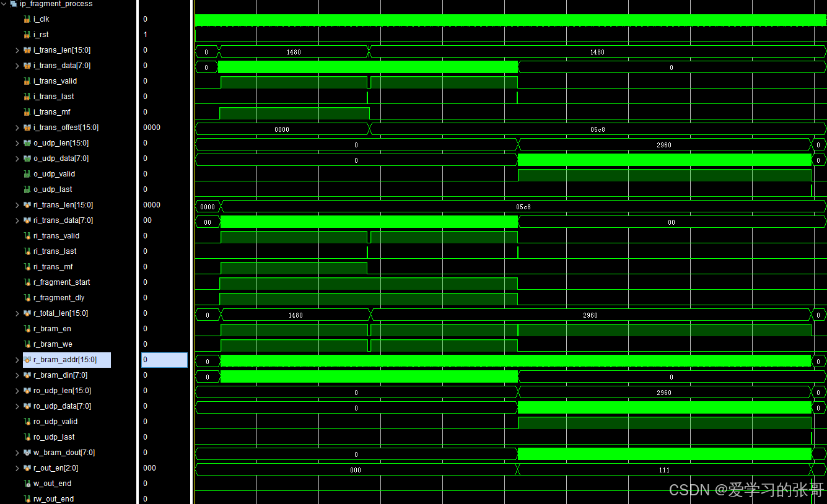
Task: Click the r_fragment_dly signal icon
Action: pos(27,298)
